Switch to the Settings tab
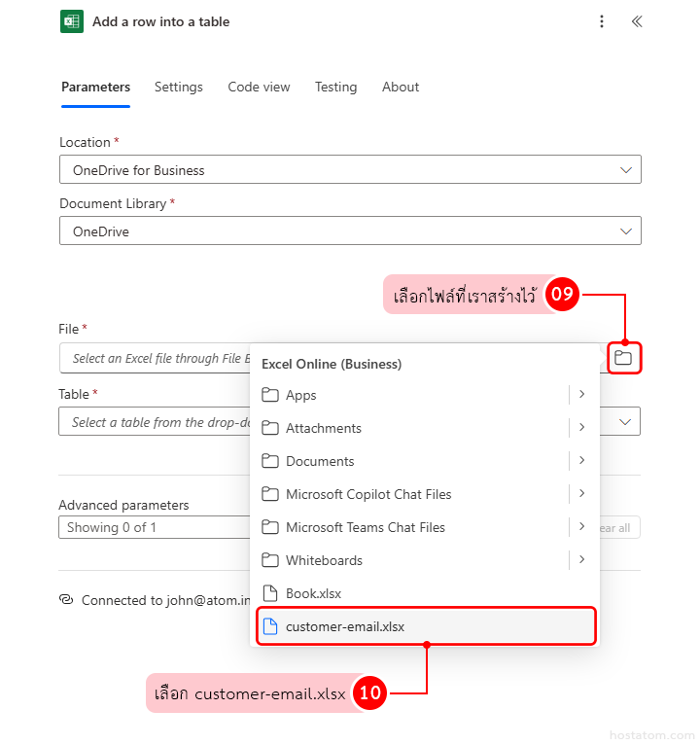This screenshot has width=700, height=745. [179, 88]
